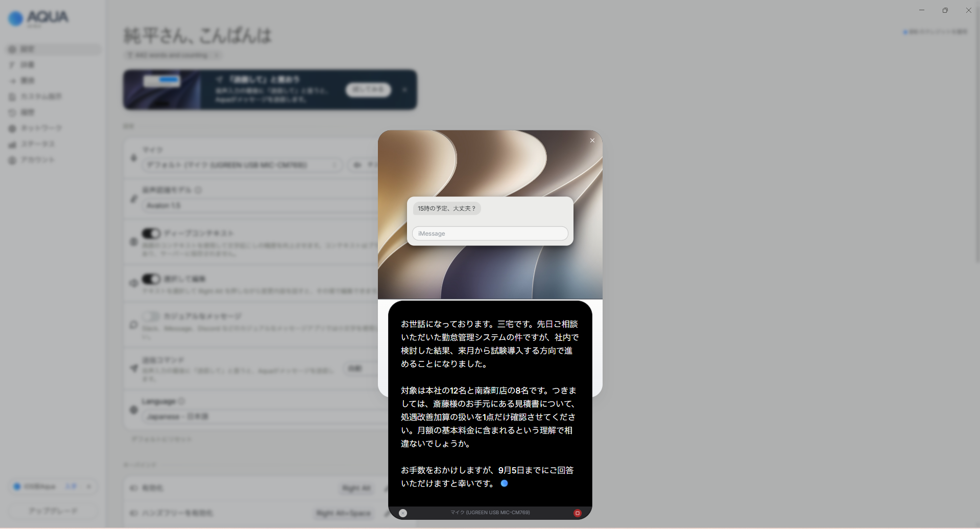Cancel dictation with the gray X icon
The height and width of the screenshot is (529, 980).
pyautogui.click(x=403, y=513)
